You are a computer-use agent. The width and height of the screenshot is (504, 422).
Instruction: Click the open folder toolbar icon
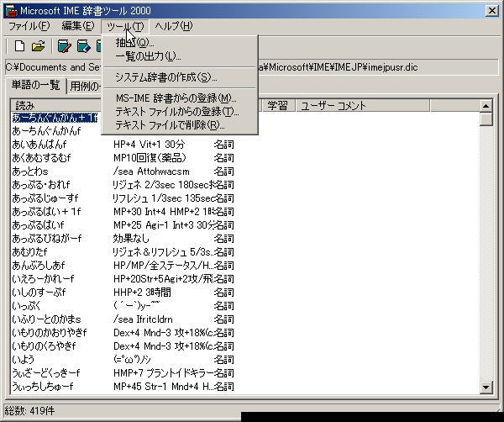(x=39, y=46)
